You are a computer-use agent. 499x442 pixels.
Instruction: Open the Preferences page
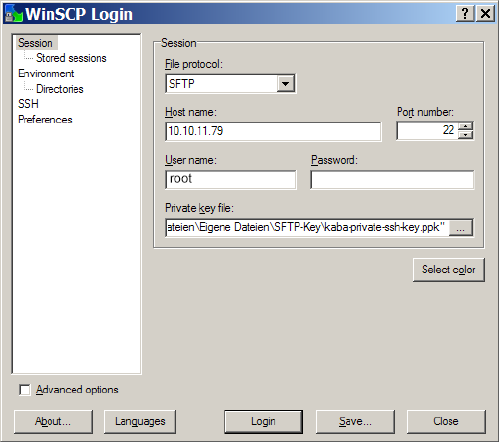tap(45, 119)
